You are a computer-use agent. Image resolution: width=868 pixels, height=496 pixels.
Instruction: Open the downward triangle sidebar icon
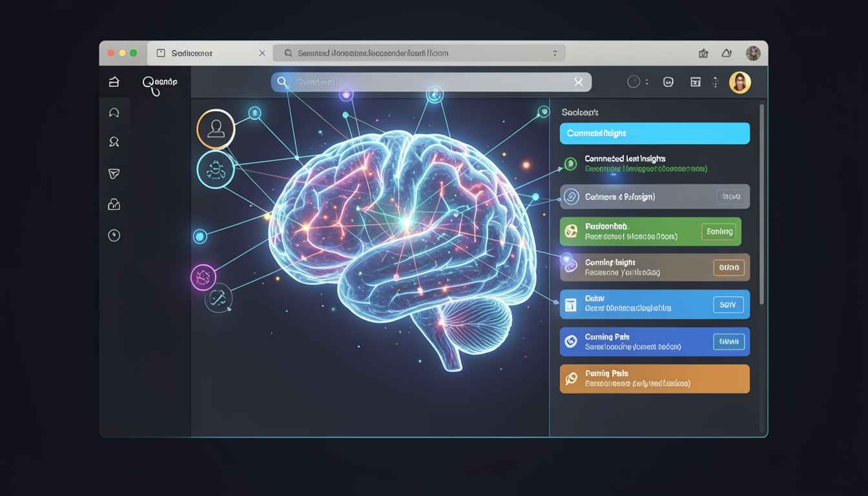[114, 174]
